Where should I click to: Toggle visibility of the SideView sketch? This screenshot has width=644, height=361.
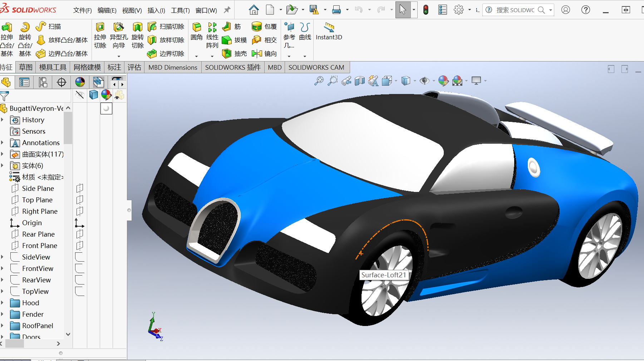pos(80,257)
